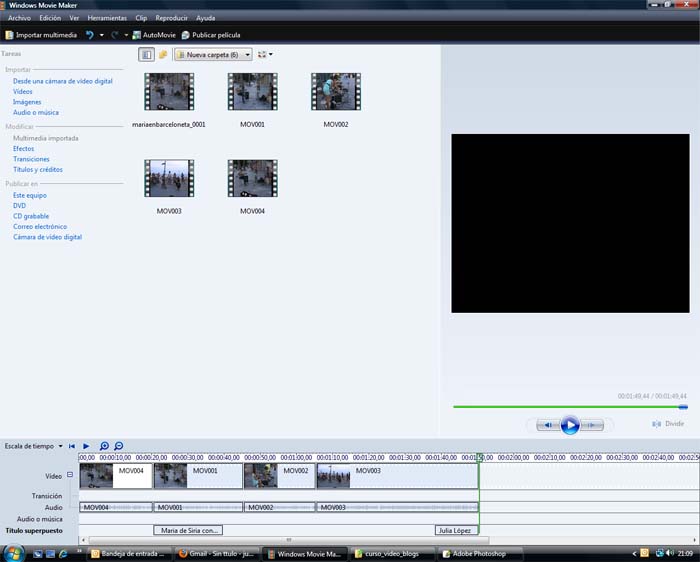The height and width of the screenshot is (562, 700).
Task: Click the Vídeos import link
Action: coord(23,92)
